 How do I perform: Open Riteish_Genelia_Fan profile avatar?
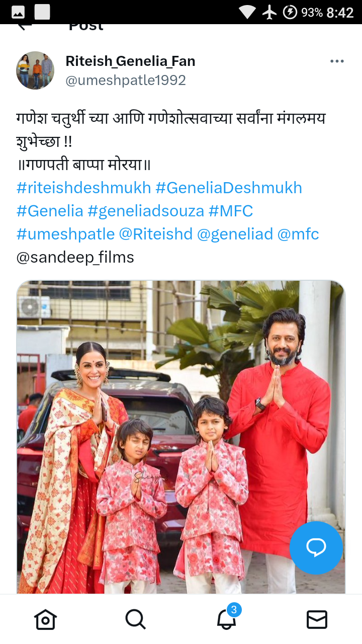pyautogui.click(x=35, y=70)
